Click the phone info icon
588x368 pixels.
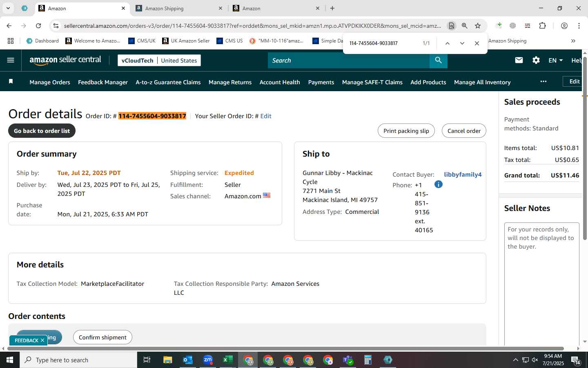click(438, 184)
